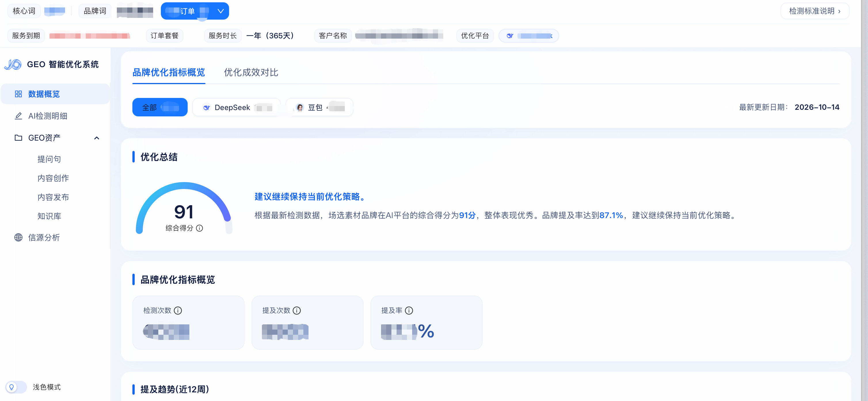Click the 91分 value in summary text
868x401 pixels.
click(467, 215)
